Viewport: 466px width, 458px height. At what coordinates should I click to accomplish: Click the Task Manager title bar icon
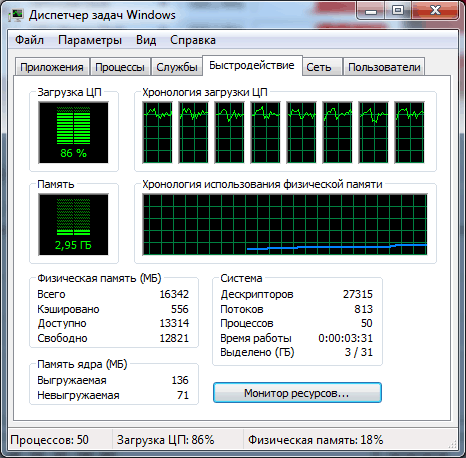click(x=16, y=15)
